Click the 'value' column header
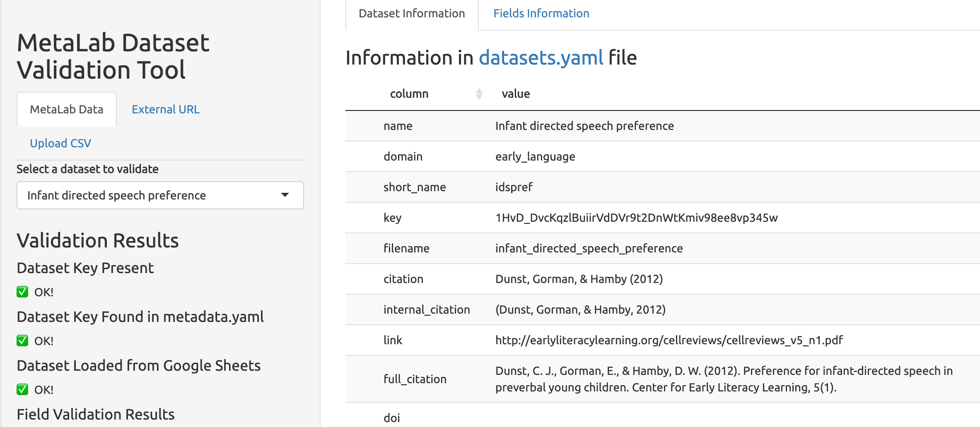The height and width of the screenshot is (427, 980). click(x=516, y=94)
